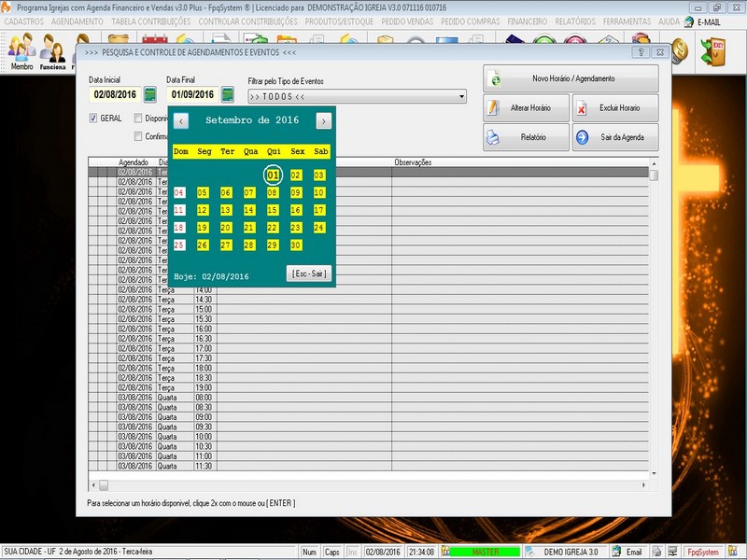Click the Agendado column header
747x560 pixels.
coord(134,162)
